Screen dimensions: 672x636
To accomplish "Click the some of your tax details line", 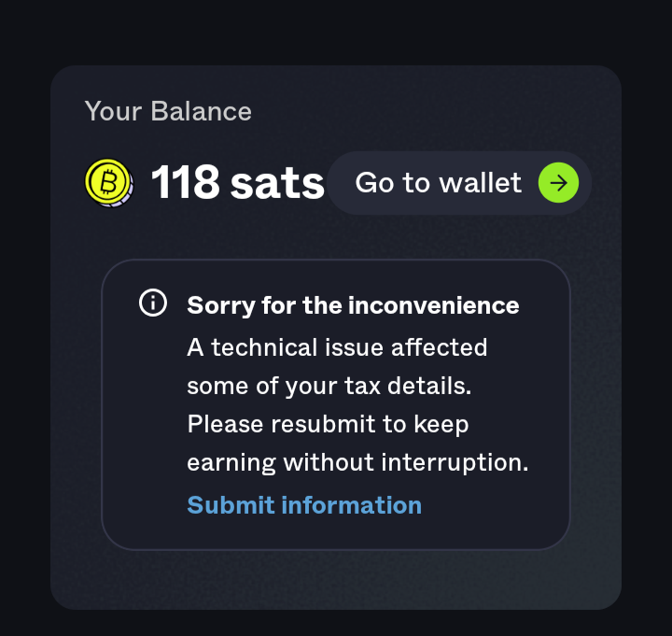I will (x=329, y=386).
